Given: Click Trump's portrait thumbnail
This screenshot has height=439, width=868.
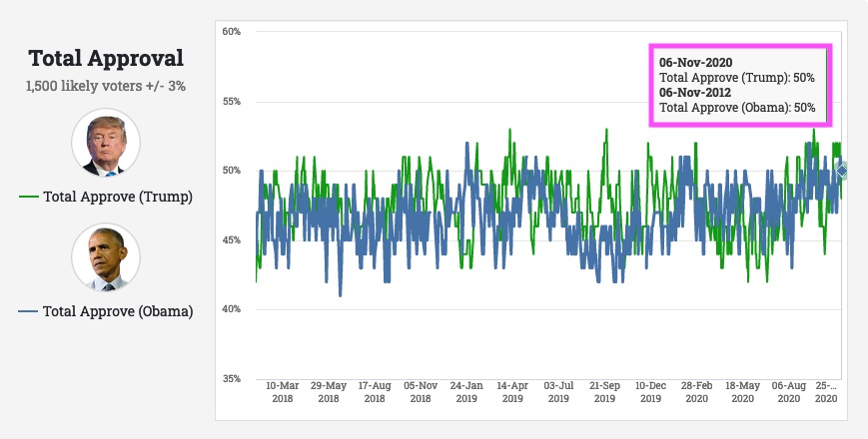Looking at the screenshot, I should click(106, 143).
